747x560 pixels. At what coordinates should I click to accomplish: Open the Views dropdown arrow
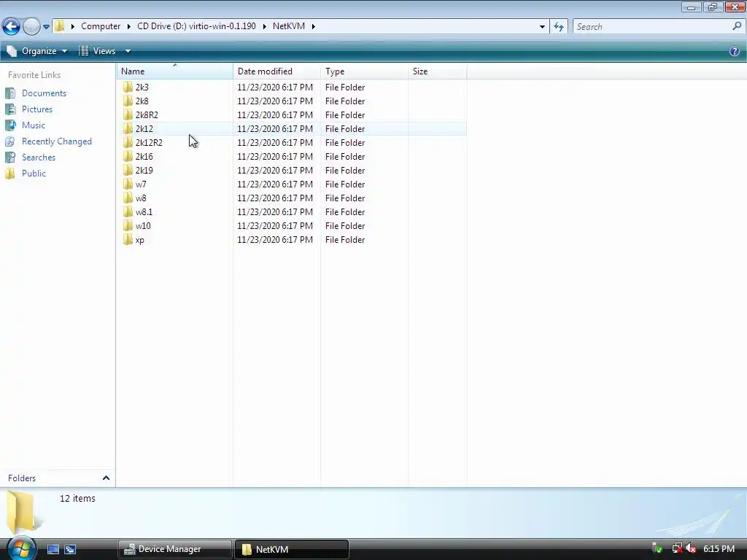pos(128,51)
